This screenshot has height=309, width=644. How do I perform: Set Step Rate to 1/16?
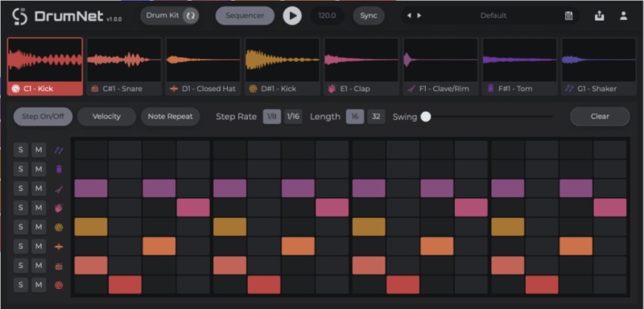pyautogui.click(x=293, y=117)
